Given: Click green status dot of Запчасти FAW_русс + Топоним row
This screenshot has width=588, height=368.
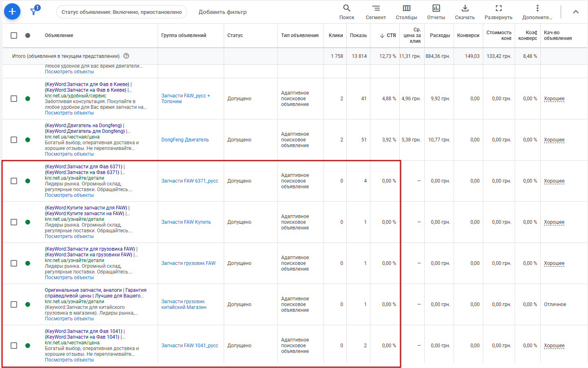Looking at the screenshot, I should pos(28,99).
